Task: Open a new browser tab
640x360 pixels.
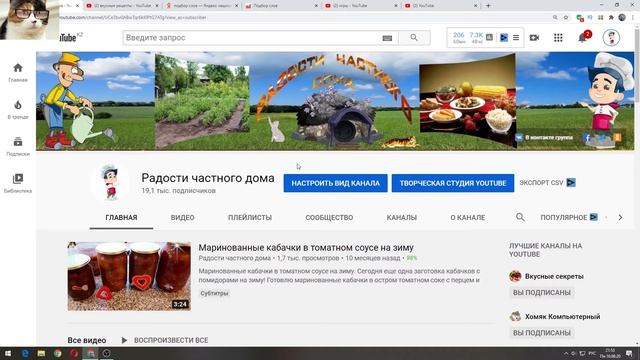Action: click(x=488, y=6)
